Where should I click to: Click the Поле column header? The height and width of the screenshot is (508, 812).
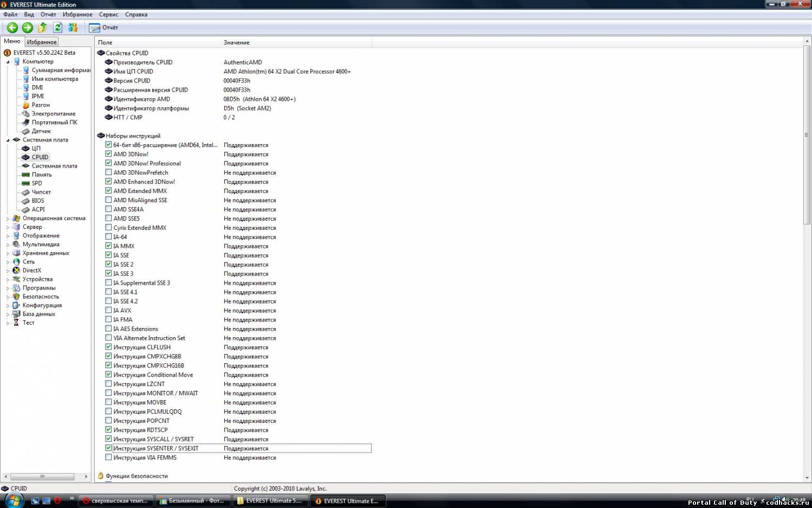(158, 42)
